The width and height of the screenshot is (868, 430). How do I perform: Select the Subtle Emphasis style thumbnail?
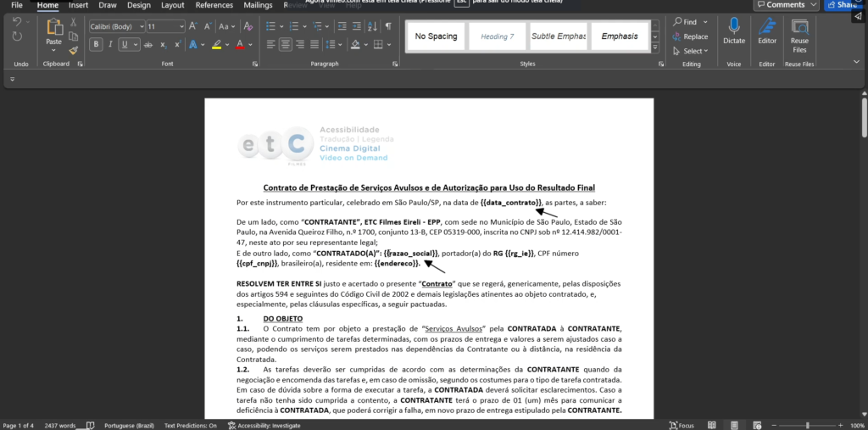tap(559, 36)
